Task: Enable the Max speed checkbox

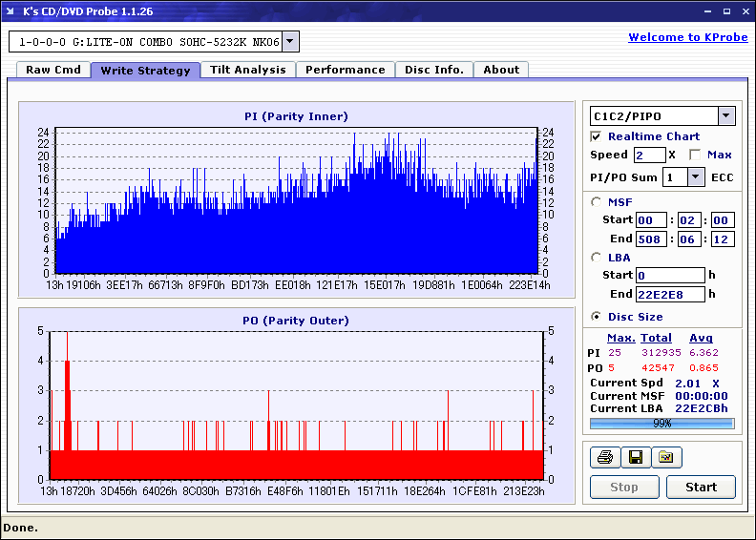Action: click(695, 155)
